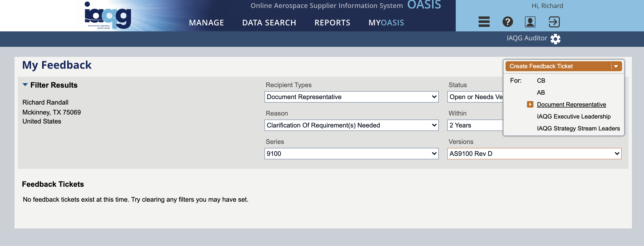This screenshot has width=644, height=246.
Task: Click the OASIS title text
Action: [424, 4]
